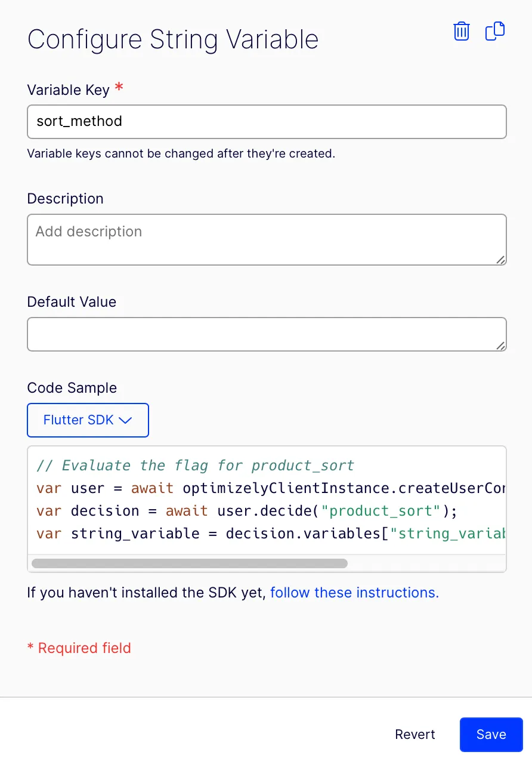Click the duplicate copy icon at top
532x764 pixels.
pyautogui.click(x=495, y=31)
